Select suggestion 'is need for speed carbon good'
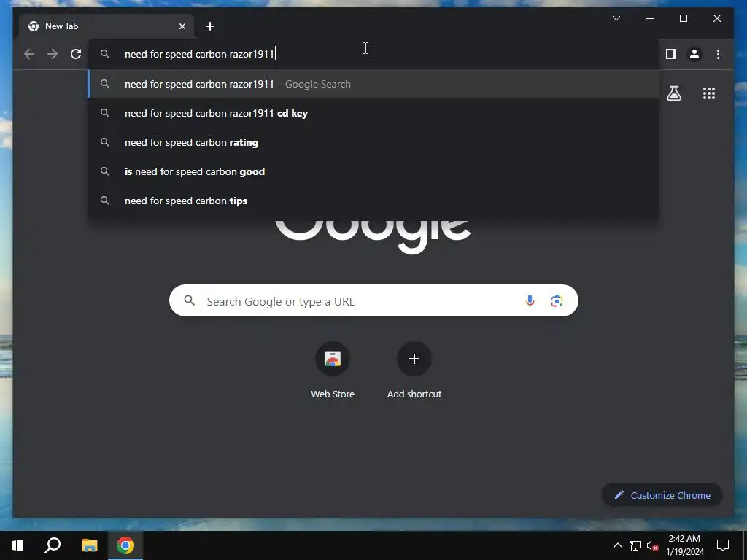 (x=373, y=171)
